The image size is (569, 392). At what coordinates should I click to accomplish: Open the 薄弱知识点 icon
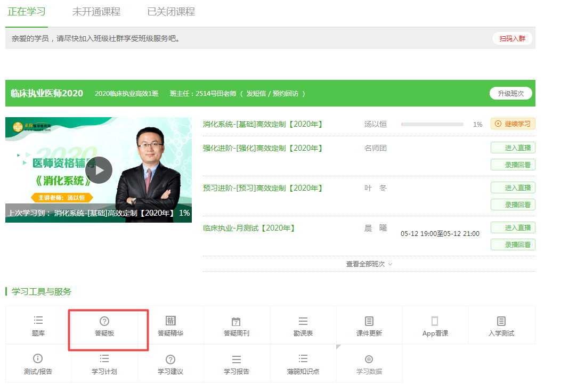[303, 359]
